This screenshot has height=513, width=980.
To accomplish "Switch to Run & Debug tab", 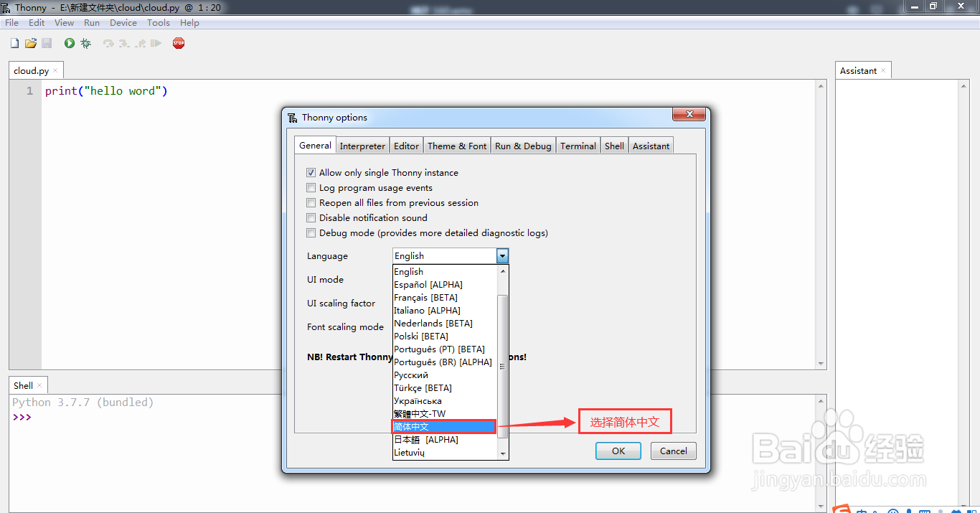I will tap(523, 146).
